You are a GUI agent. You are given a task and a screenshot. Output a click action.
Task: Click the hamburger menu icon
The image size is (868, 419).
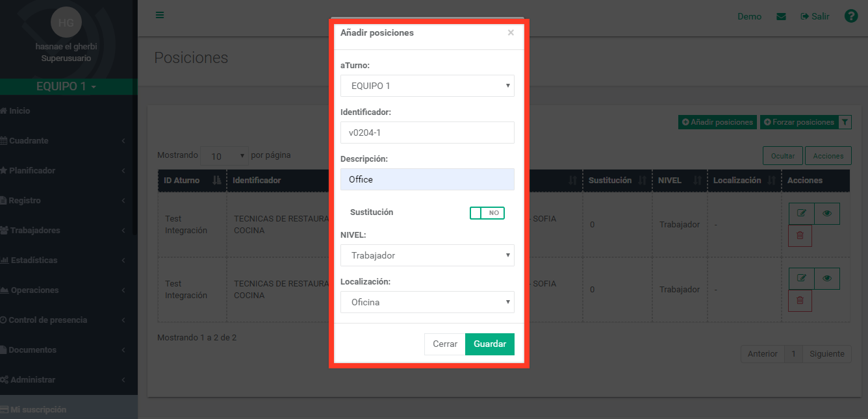click(160, 16)
